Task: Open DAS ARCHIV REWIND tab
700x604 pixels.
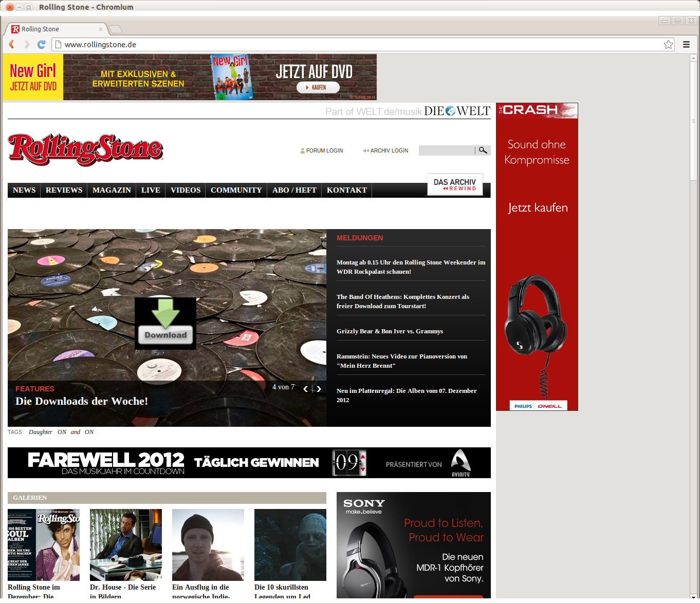Action: click(455, 185)
